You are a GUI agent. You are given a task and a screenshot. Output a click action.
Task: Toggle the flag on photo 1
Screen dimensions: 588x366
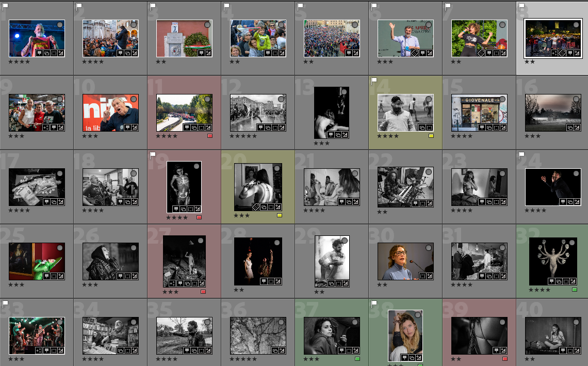5,6
